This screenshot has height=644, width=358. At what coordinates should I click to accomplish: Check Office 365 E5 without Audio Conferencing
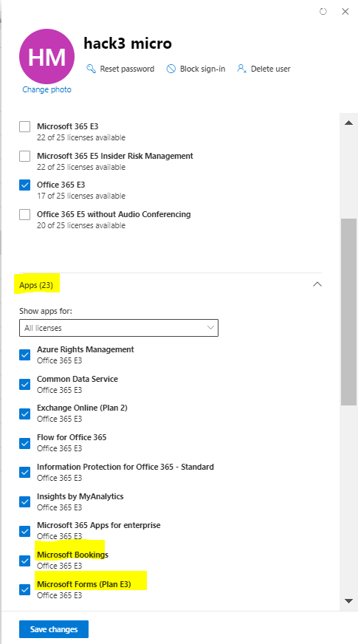pos(24,214)
